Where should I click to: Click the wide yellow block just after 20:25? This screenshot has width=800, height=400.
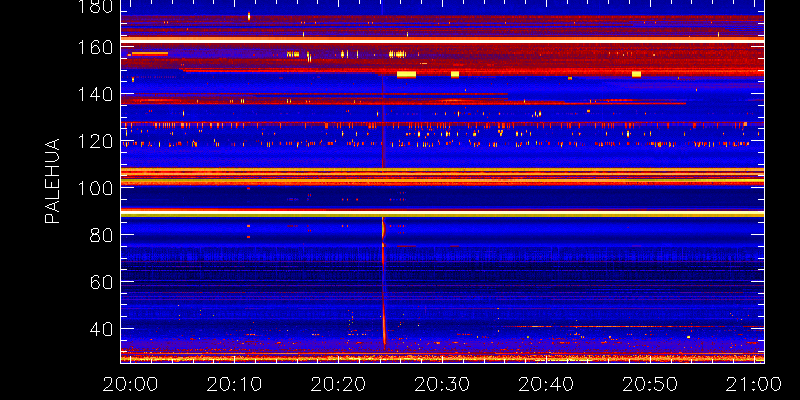click(x=407, y=74)
